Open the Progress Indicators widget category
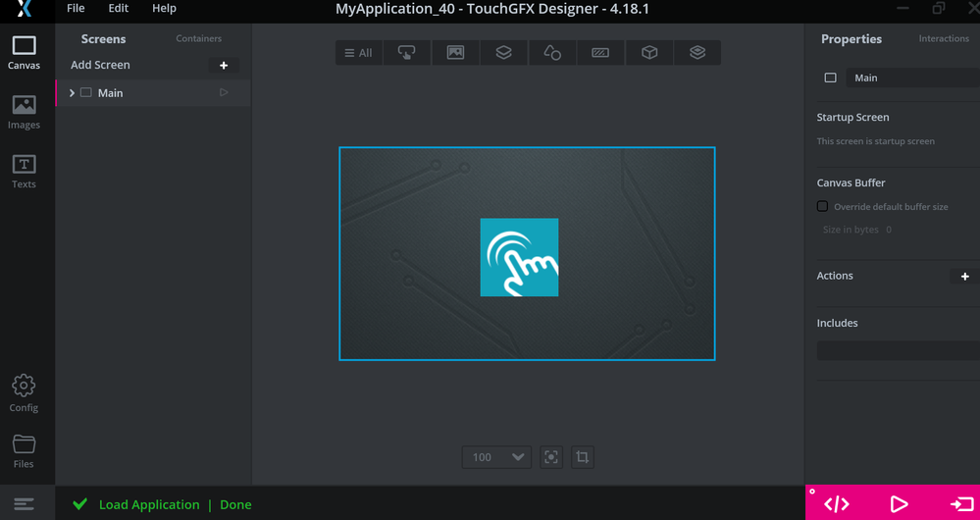The height and width of the screenshot is (520, 980). (600, 53)
